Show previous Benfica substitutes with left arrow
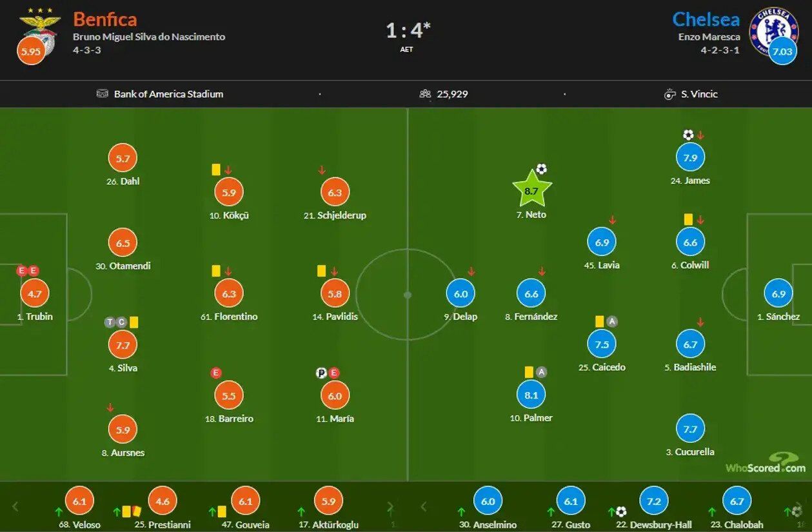This screenshot has width=812, height=532. tap(16, 506)
